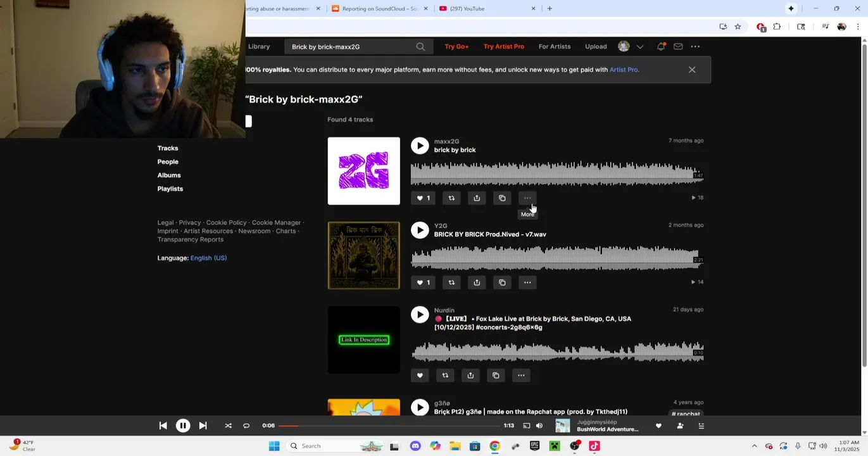
Task: Open More menu for Y2G track
Action: 527,282
